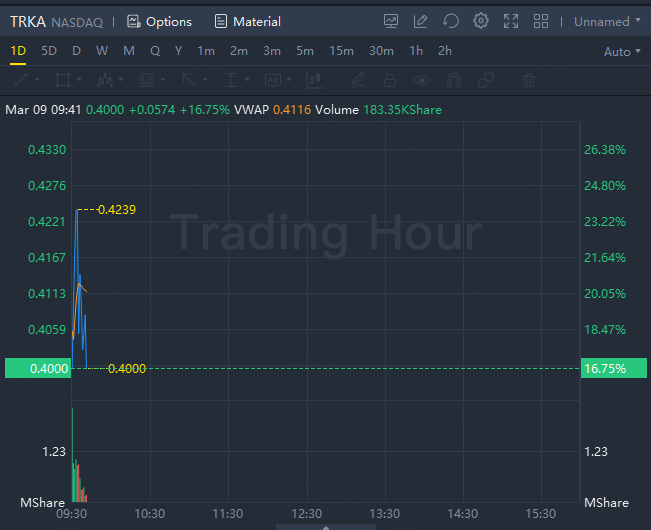
Task: Refresh the chart with the reload icon
Action: point(451,21)
